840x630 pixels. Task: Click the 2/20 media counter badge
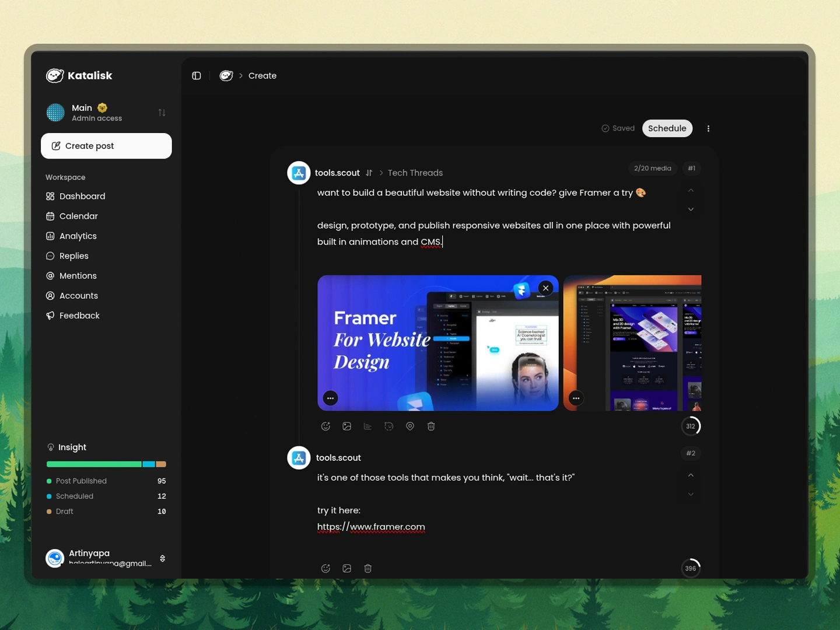(653, 169)
